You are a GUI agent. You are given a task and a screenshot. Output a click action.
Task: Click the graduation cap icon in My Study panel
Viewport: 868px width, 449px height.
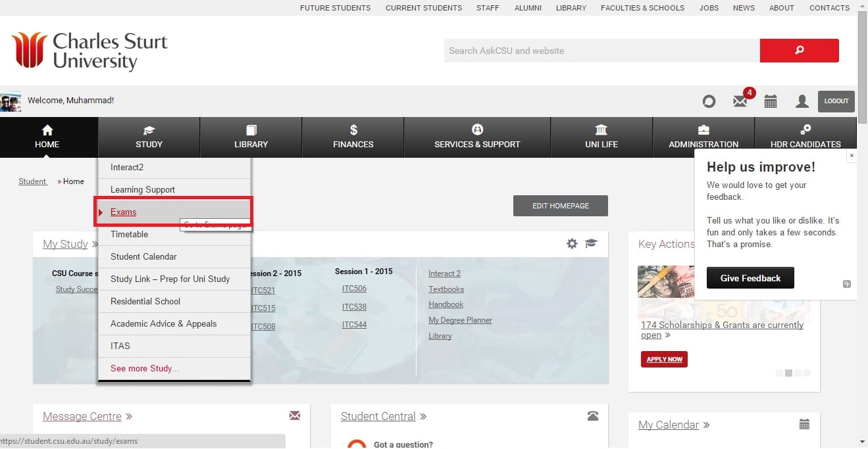(x=591, y=244)
